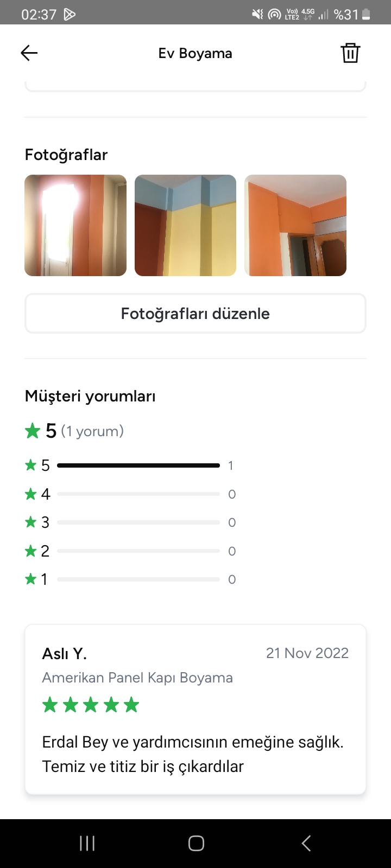Tap the five-star rating in Aslı's review
The height and width of the screenshot is (868, 391).
(91, 705)
